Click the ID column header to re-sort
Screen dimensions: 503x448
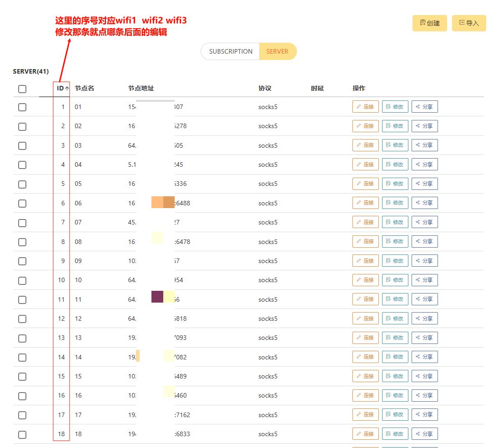[61, 89]
